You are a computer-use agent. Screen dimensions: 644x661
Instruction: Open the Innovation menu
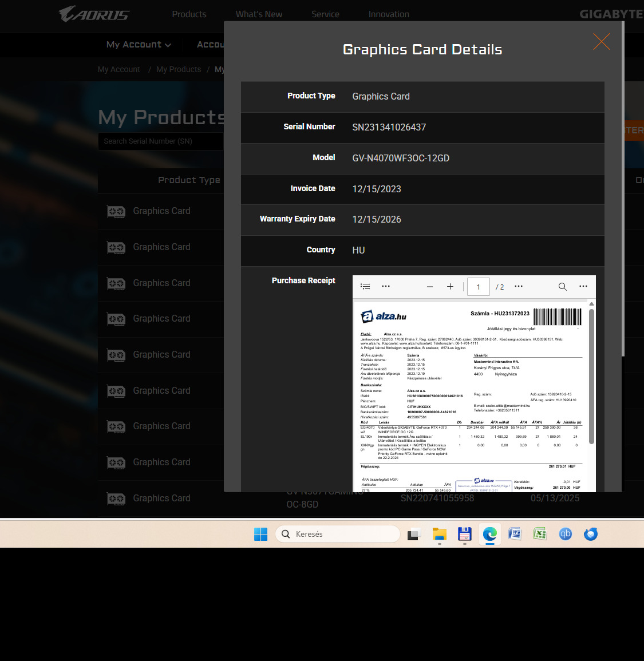point(389,14)
